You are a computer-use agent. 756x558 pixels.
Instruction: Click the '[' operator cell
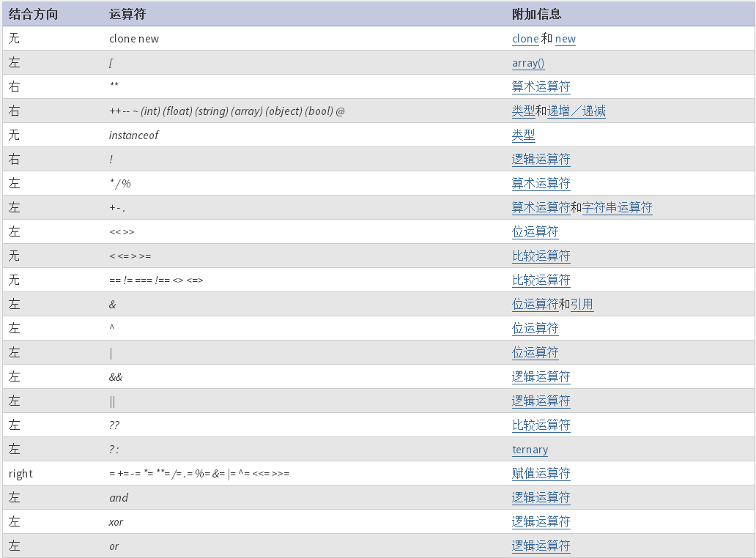click(x=111, y=63)
